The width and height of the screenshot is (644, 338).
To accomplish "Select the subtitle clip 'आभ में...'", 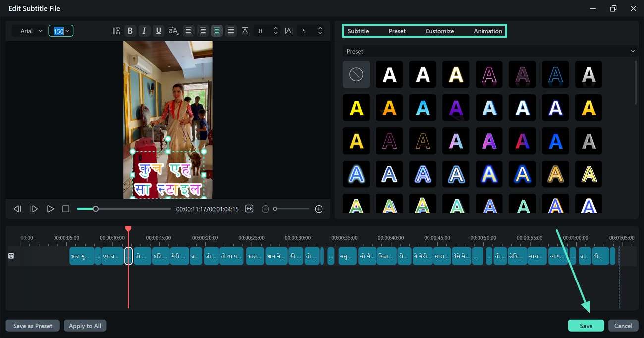I will pos(276,256).
